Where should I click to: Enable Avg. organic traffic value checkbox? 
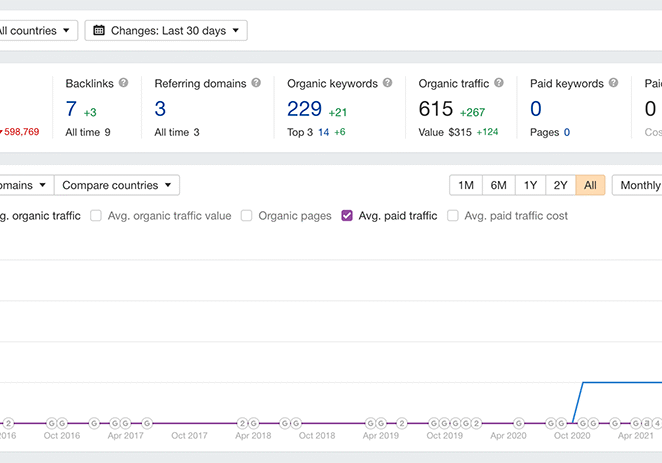click(97, 216)
